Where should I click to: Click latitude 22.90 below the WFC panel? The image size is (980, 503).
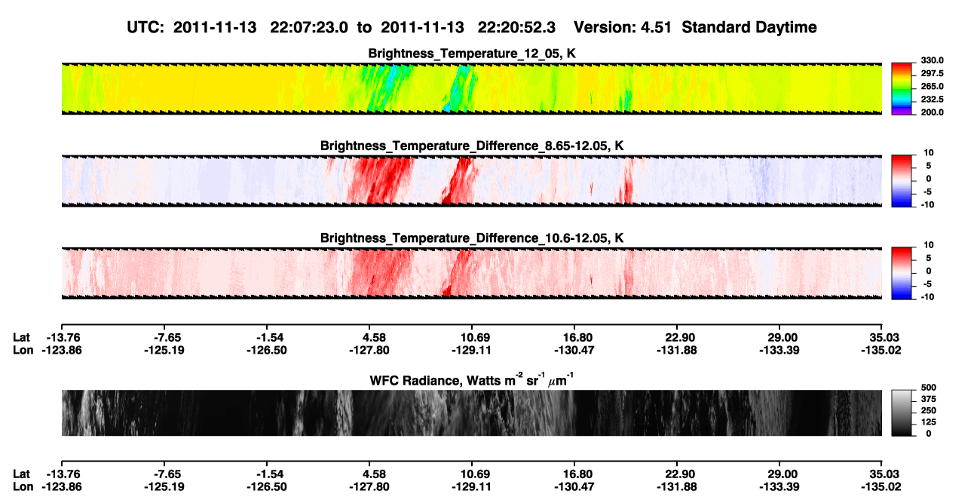(677, 474)
